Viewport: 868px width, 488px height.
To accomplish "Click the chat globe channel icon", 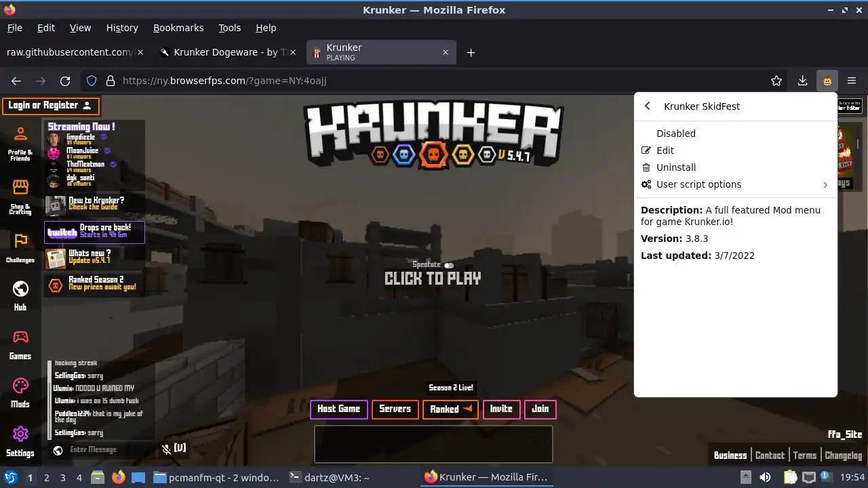I will click(x=58, y=449).
